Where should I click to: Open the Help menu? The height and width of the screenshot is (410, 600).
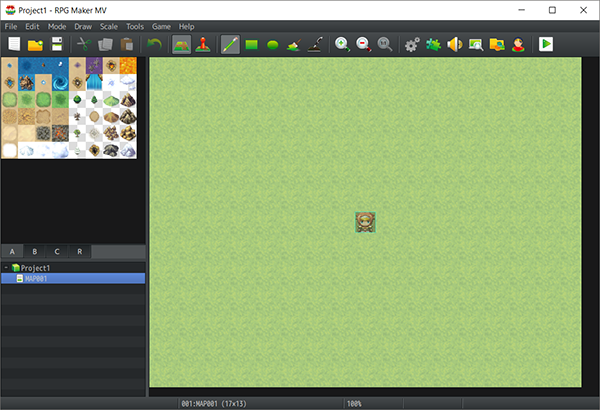(186, 26)
